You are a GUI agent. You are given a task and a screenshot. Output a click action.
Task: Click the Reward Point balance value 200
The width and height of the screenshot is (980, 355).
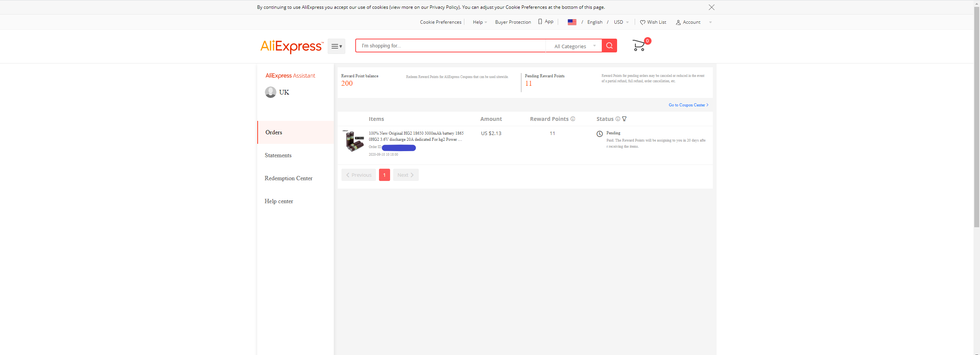pos(347,83)
